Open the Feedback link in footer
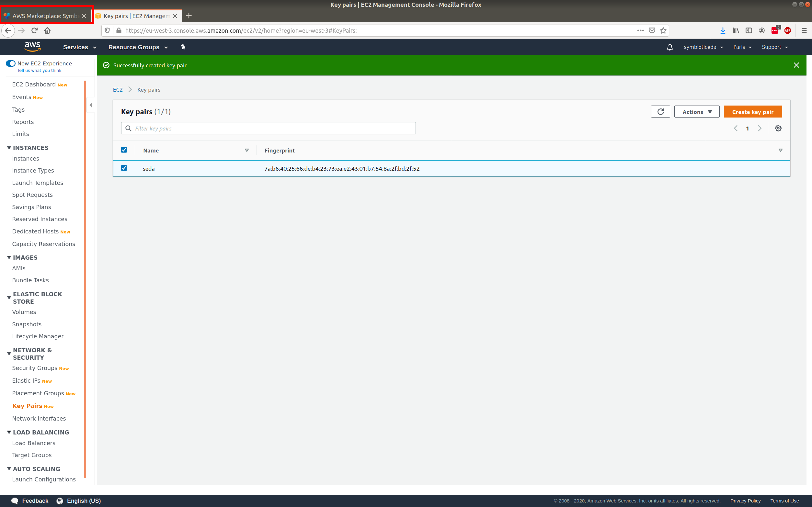 click(x=29, y=501)
